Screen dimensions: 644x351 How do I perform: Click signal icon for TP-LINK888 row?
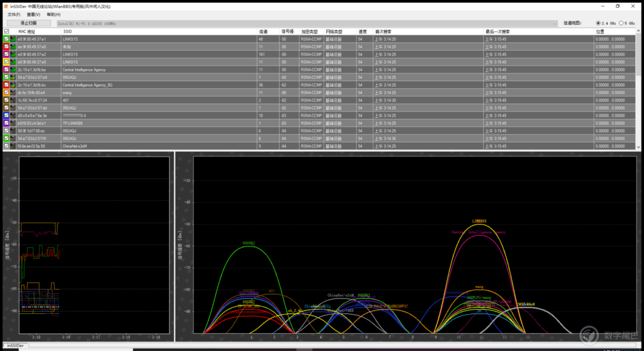click(x=13, y=123)
